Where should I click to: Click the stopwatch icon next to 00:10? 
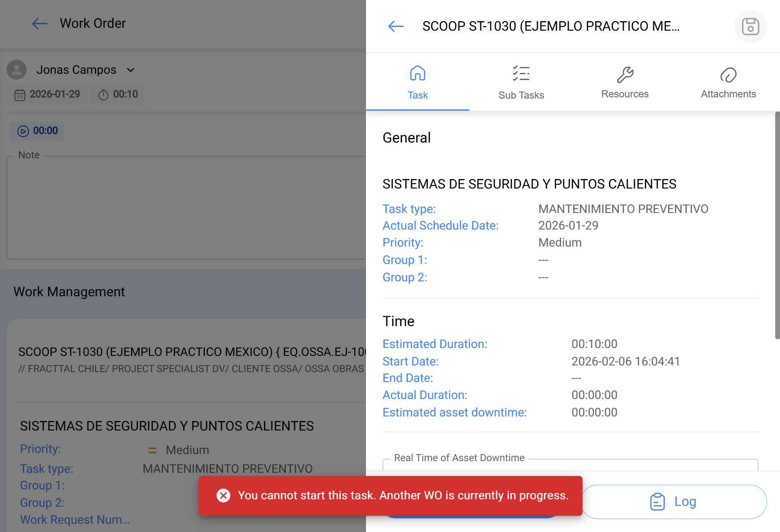point(104,94)
